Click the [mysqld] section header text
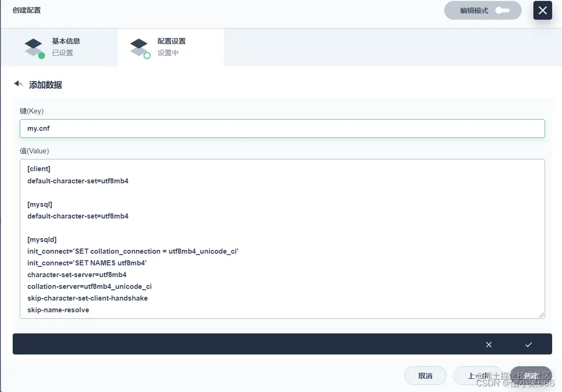Viewport: 562px width, 392px height. coord(42,239)
